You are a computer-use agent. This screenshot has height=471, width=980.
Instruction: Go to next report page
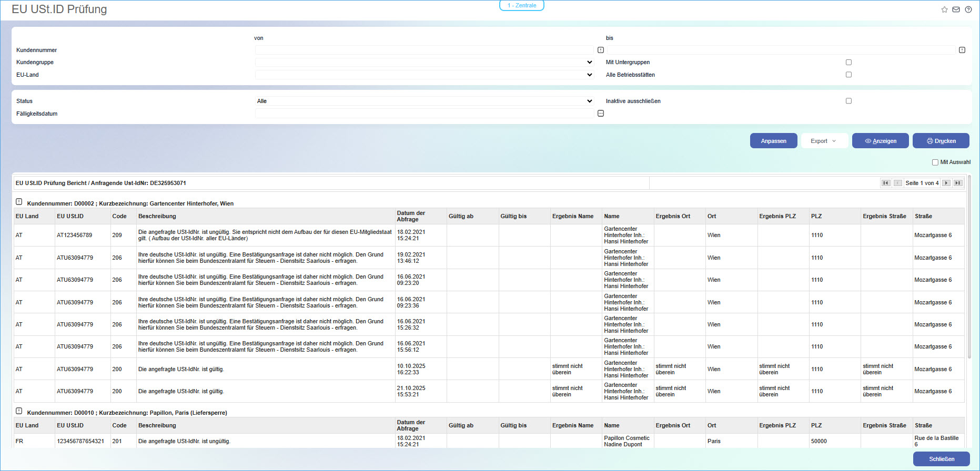(x=946, y=183)
